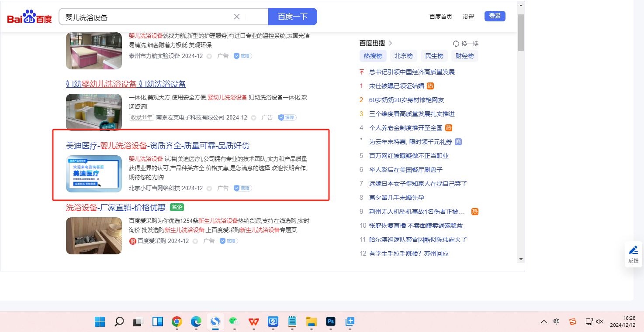Click the browser vertical scrollbar thumb
Viewport: 644px width, 332px height.
pyautogui.click(x=521, y=33)
